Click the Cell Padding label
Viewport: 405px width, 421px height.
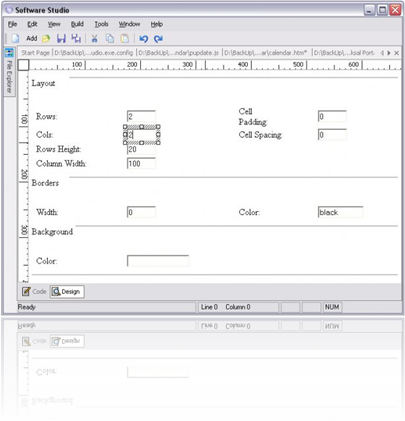click(253, 117)
